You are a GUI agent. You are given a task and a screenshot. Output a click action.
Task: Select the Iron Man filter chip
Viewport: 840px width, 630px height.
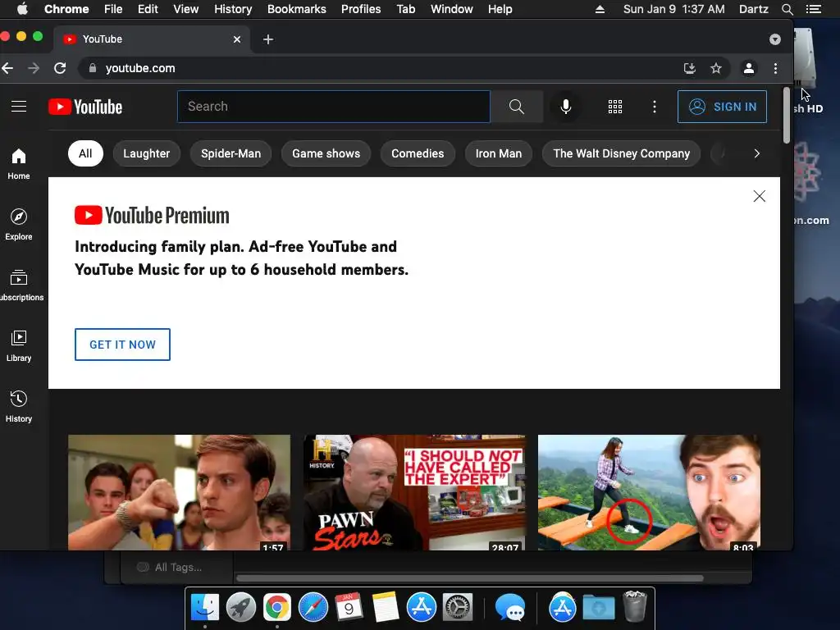[x=498, y=153]
